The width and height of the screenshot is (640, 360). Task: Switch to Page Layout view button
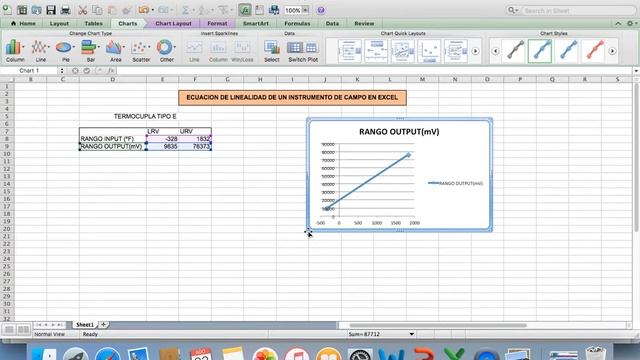click(x=24, y=329)
